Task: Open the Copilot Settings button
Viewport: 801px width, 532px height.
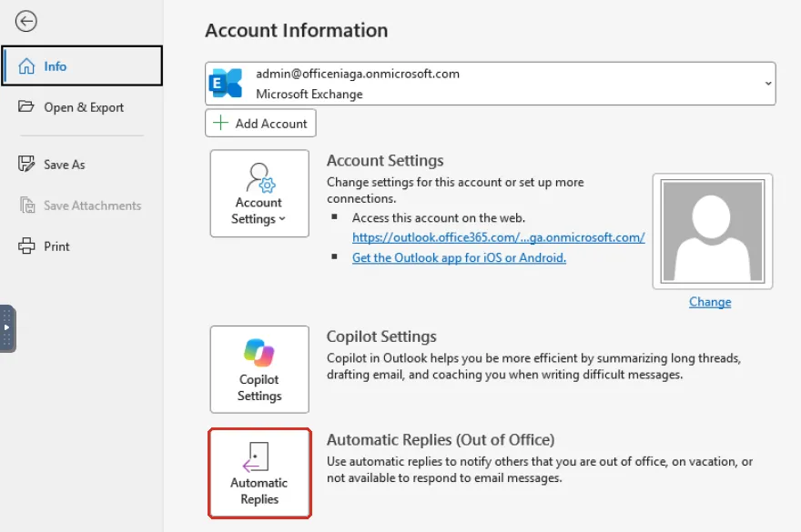Action: 259,369
